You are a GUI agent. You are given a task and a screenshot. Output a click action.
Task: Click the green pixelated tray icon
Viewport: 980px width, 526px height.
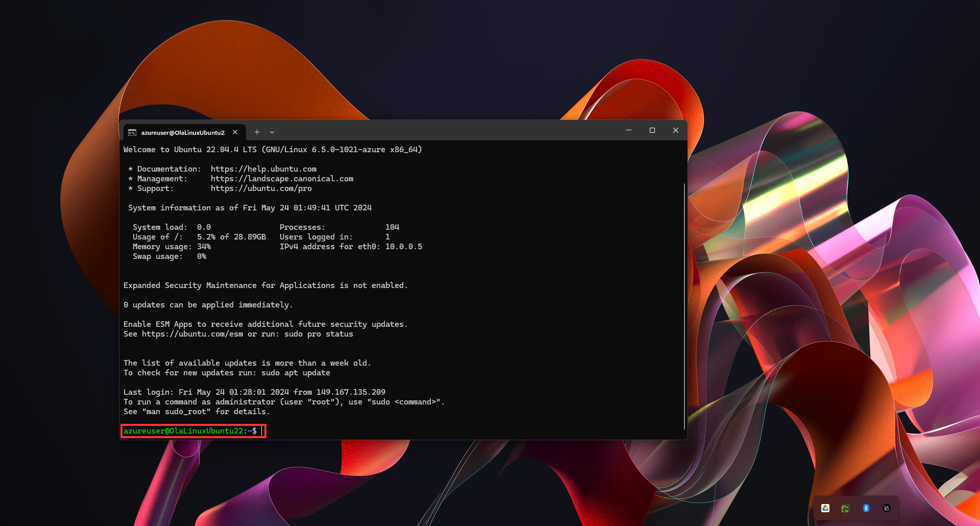tap(846, 508)
